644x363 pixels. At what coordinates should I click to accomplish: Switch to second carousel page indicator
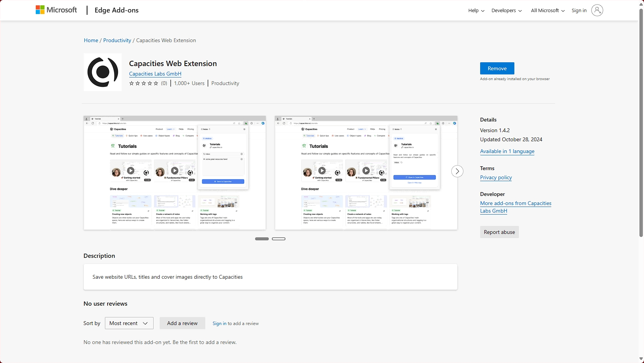279,239
